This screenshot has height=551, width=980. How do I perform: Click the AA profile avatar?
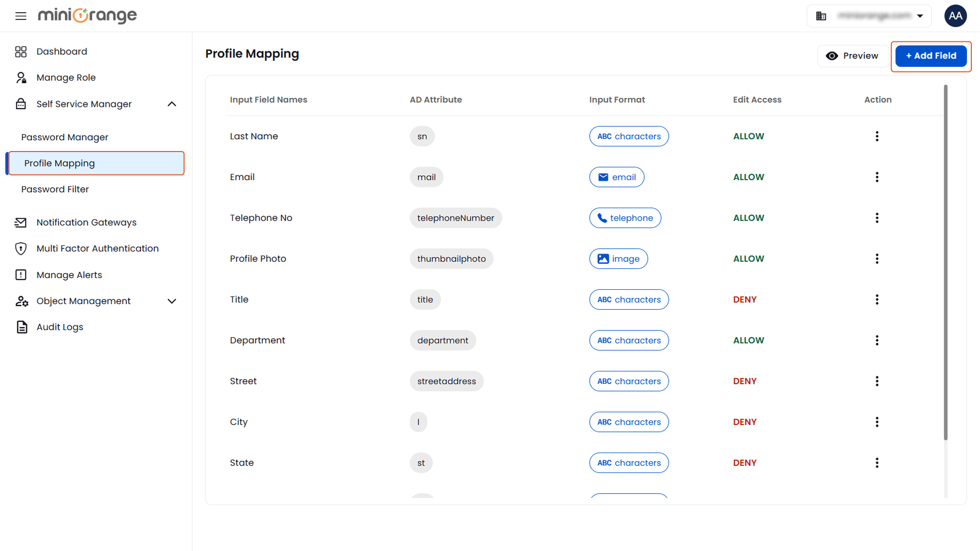pos(955,16)
